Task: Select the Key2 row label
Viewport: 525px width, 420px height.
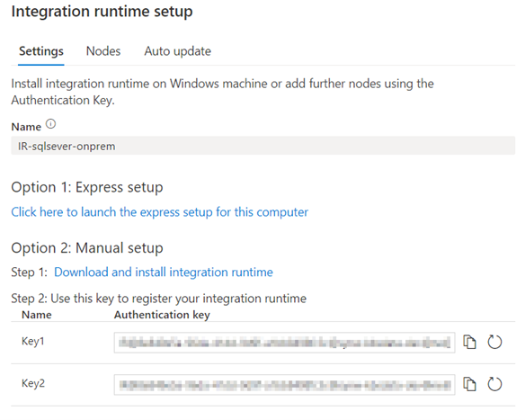Action: tap(33, 383)
